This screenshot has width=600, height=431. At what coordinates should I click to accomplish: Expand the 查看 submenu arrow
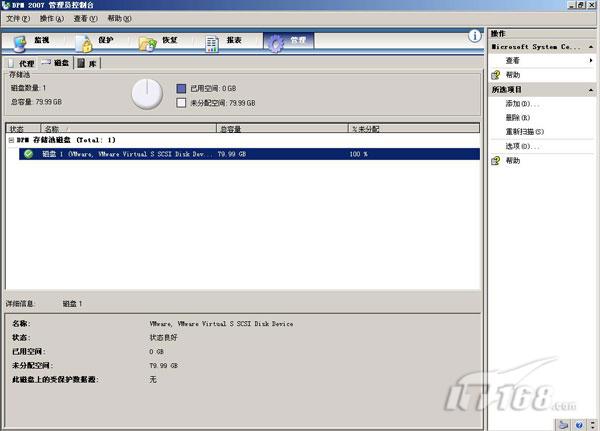click(x=591, y=60)
